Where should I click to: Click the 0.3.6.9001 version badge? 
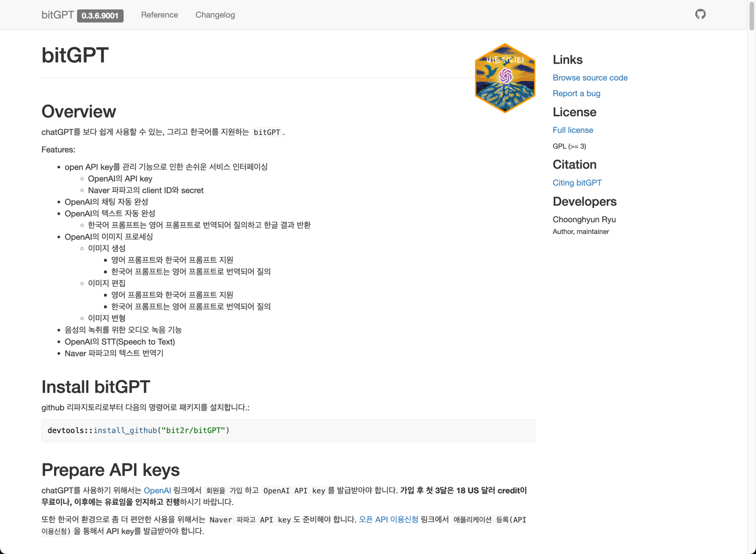pyautogui.click(x=100, y=16)
